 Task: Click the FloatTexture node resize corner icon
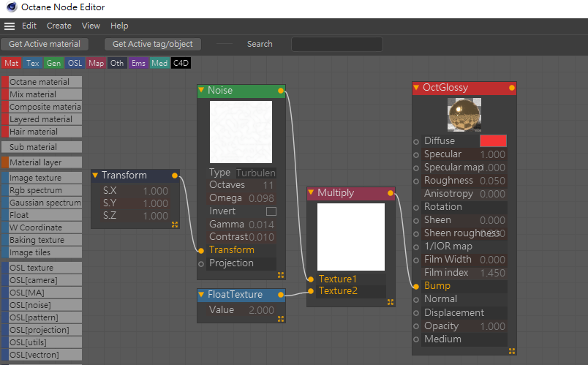click(281, 318)
